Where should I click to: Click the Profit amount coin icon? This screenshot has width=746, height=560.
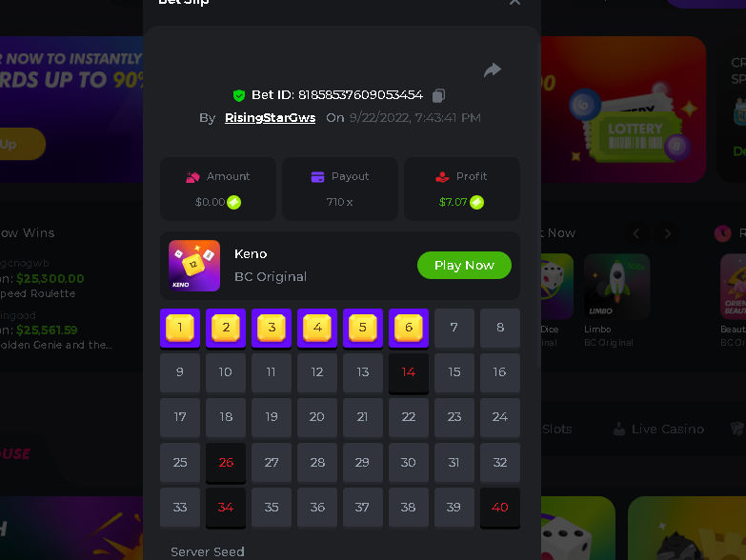pos(476,203)
